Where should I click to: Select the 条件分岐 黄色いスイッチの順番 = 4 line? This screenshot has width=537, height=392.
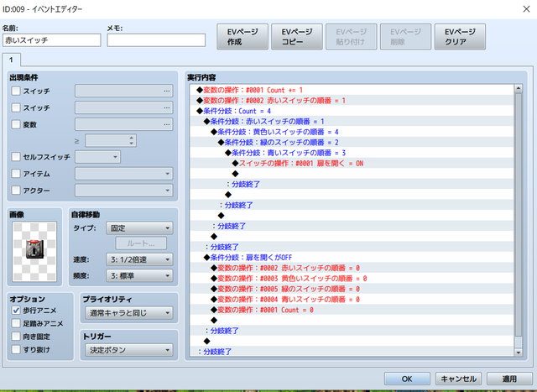point(352,132)
